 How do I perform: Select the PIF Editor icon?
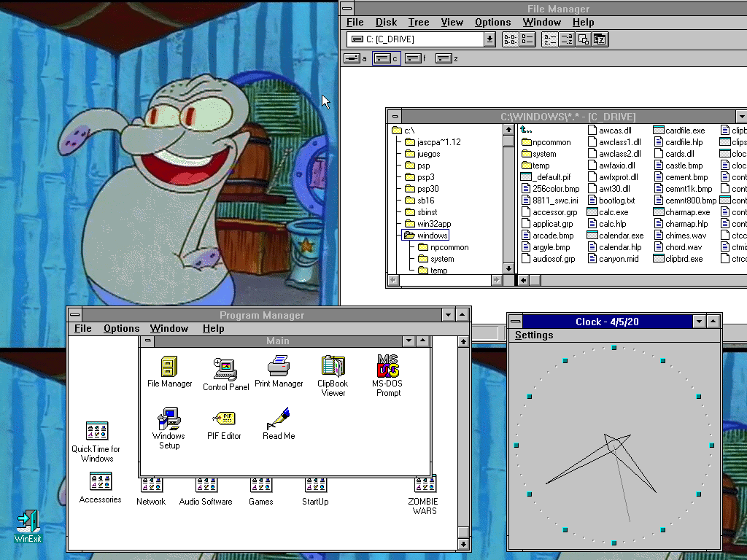click(224, 419)
